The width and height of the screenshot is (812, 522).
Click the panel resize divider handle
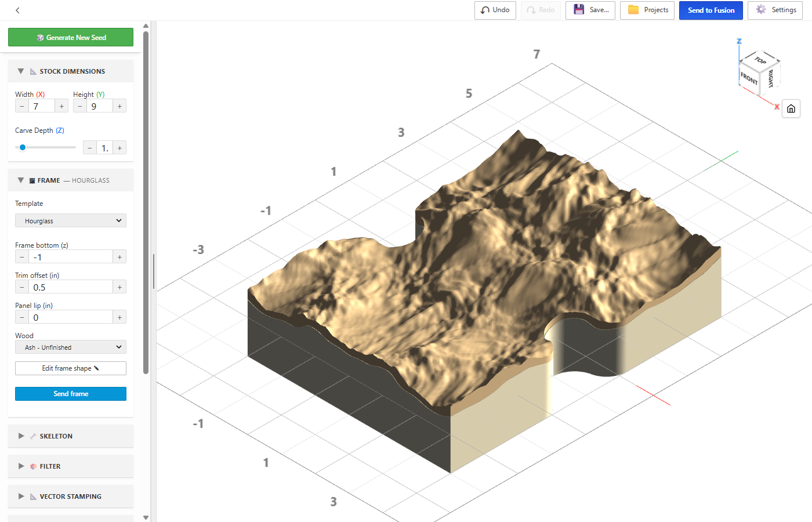pyautogui.click(x=154, y=271)
